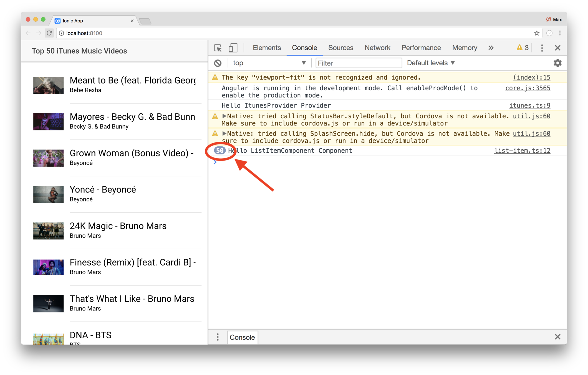588x375 pixels.
Task: Open console settings gear icon
Action: [x=557, y=63]
